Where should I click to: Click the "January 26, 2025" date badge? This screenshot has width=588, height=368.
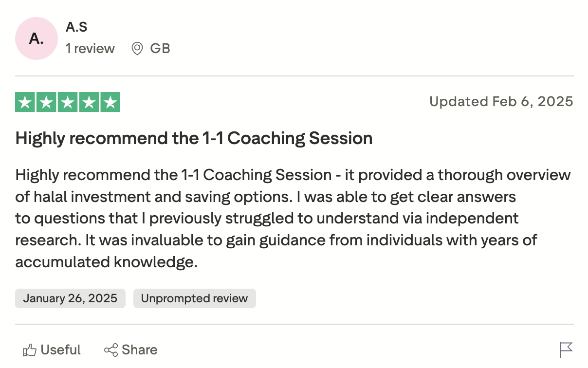coord(70,298)
